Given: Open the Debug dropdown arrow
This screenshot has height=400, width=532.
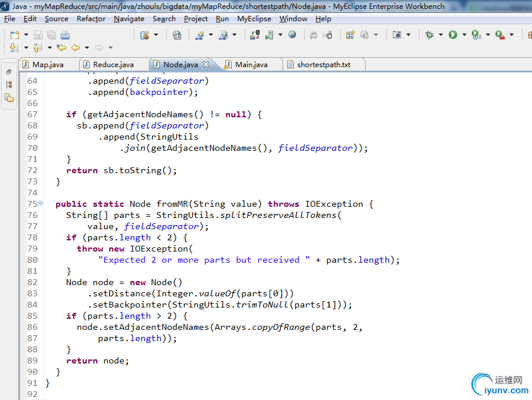Looking at the screenshot, I should coord(441,35).
